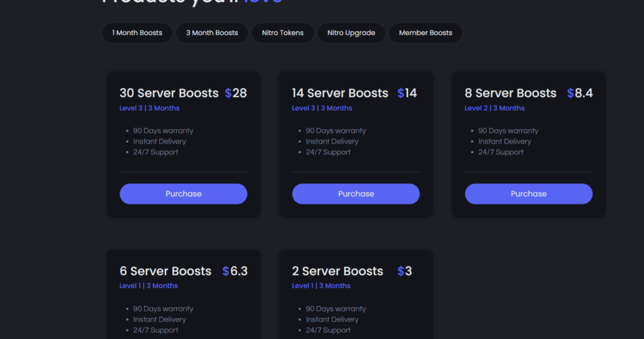
Task: Click Level 2 | 3 Months subtitle
Action: click(494, 108)
